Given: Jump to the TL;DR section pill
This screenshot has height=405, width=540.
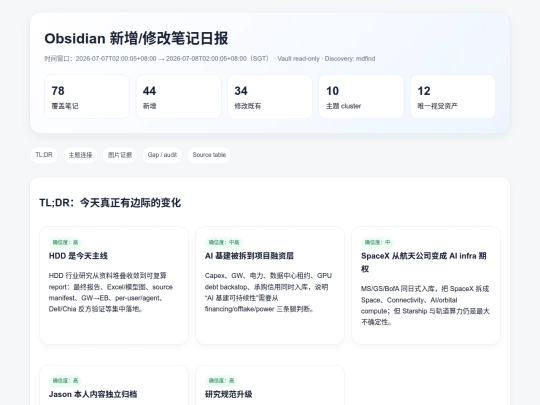Looking at the screenshot, I should click(44, 155).
